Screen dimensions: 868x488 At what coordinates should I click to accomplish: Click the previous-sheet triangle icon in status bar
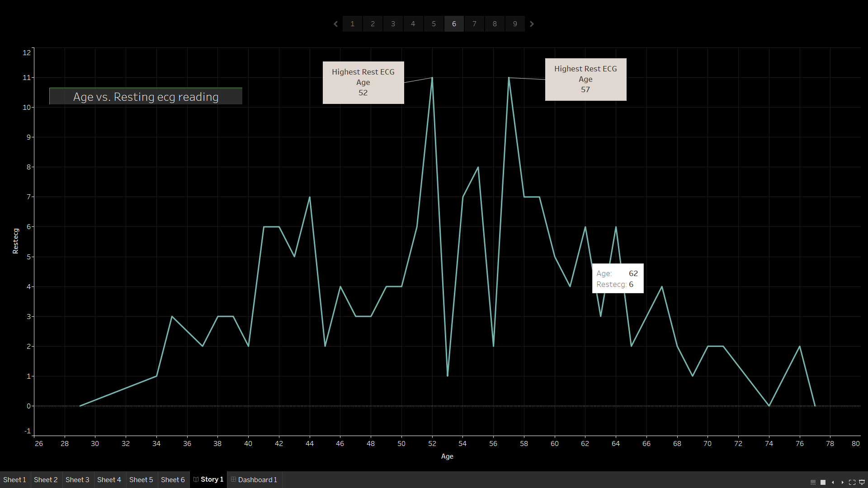(833, 482)
